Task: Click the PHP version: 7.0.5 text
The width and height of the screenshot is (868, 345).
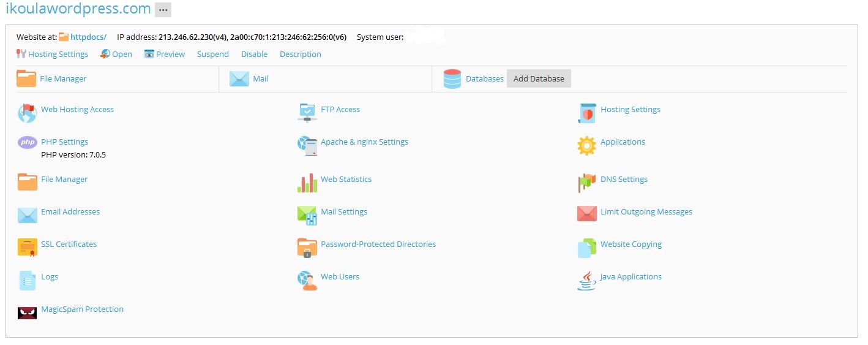Action: point(73,154)
